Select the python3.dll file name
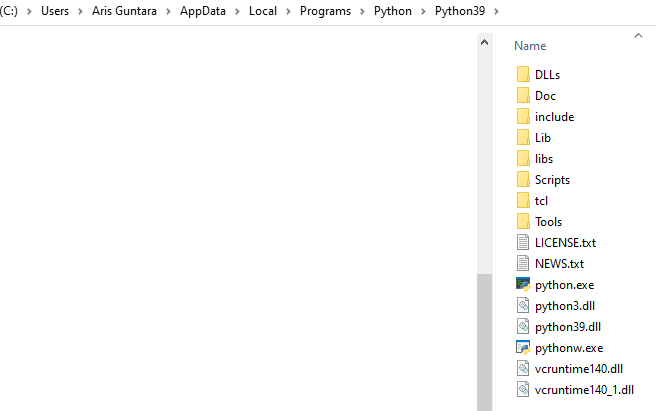 565,306
